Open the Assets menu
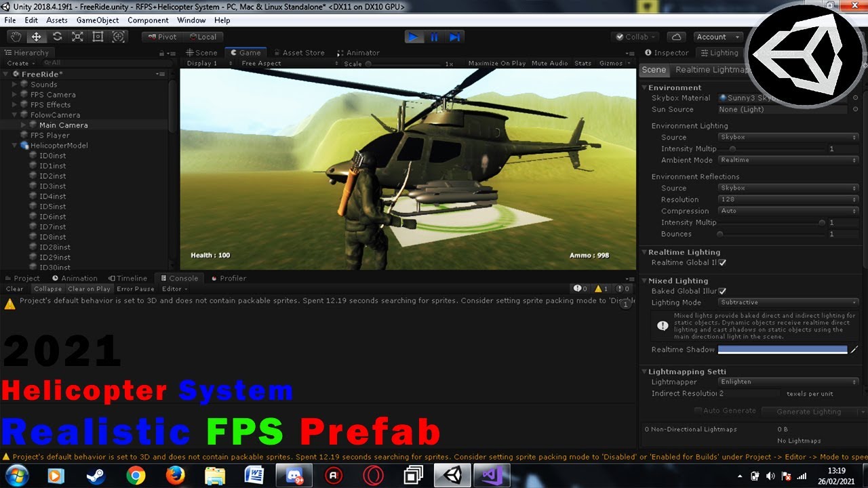The width and height of the screenshot is (868, 488). point(57,20)
